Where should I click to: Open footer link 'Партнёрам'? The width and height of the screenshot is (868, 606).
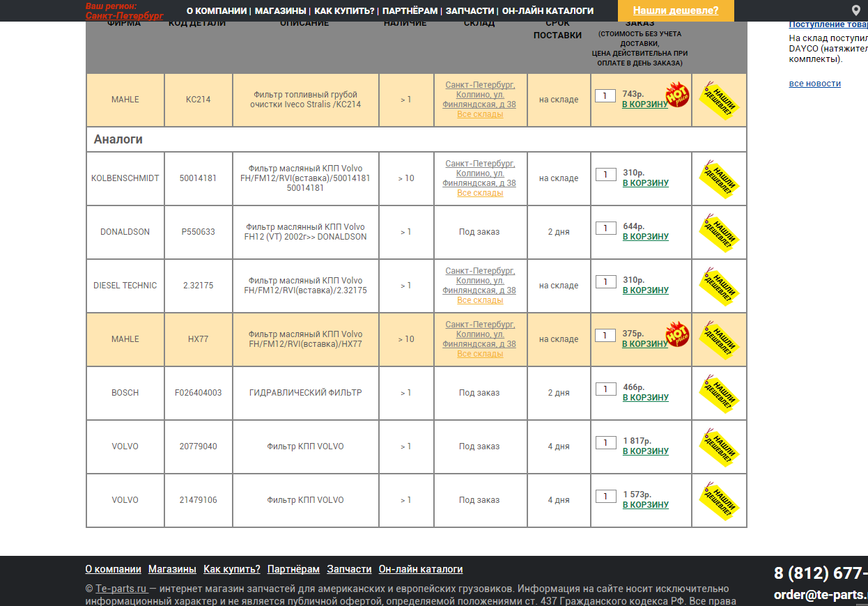point(293,569)
